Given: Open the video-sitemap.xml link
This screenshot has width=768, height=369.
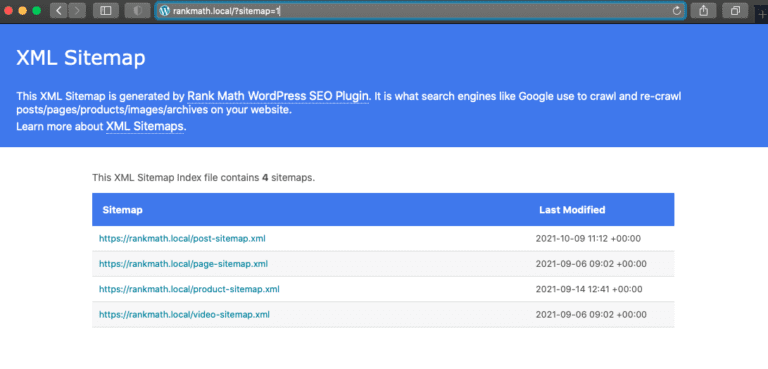Looking at the screenshot, I should [x=184, y=314].
